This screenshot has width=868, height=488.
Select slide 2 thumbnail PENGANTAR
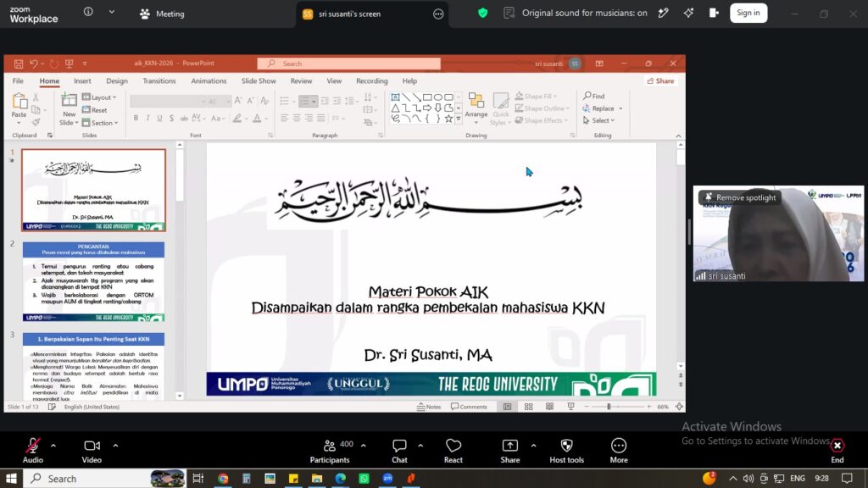[93, 281]
